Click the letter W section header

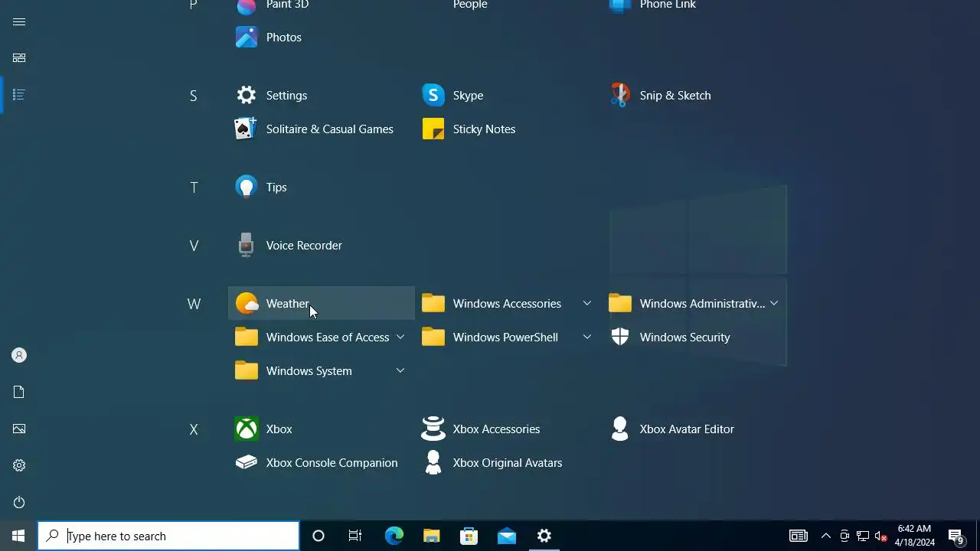(x=194, y=304)
